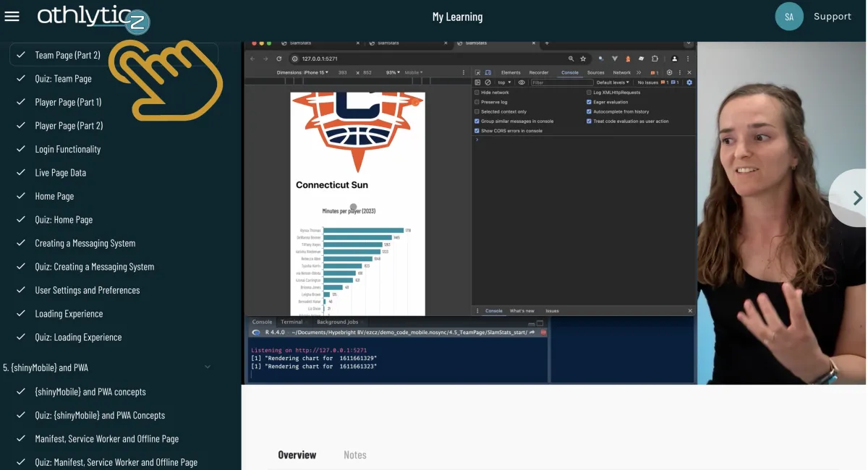Click zoom magnifier icon in address bar
Screen dimensions: 868x470
[x=571, y=59]
